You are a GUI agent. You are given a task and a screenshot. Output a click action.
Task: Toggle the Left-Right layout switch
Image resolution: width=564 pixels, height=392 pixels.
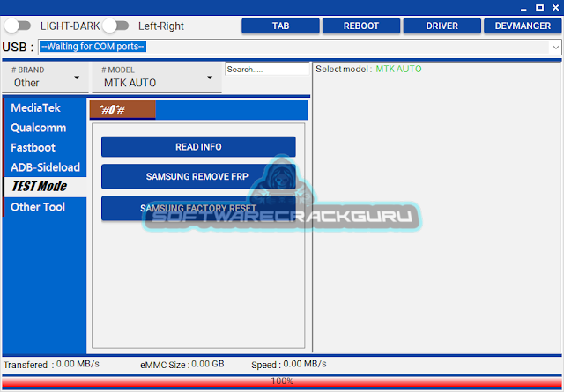[115, 26]
